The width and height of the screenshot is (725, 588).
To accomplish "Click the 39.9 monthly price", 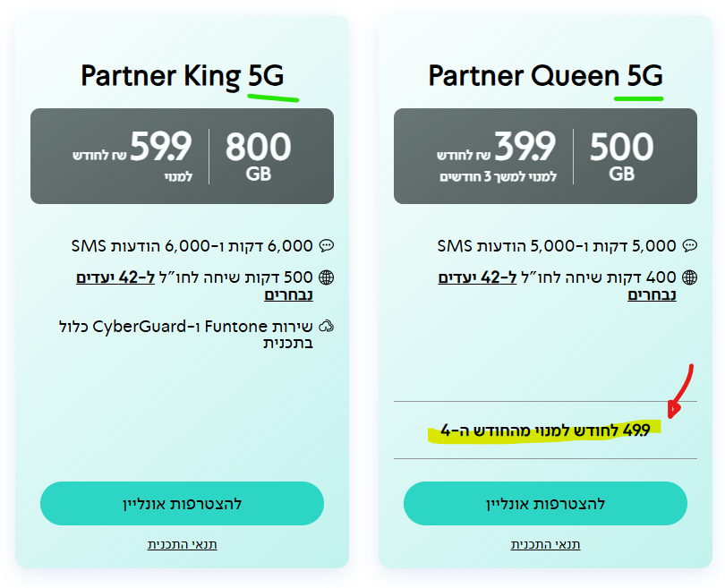I will click(x=525, y=148).
